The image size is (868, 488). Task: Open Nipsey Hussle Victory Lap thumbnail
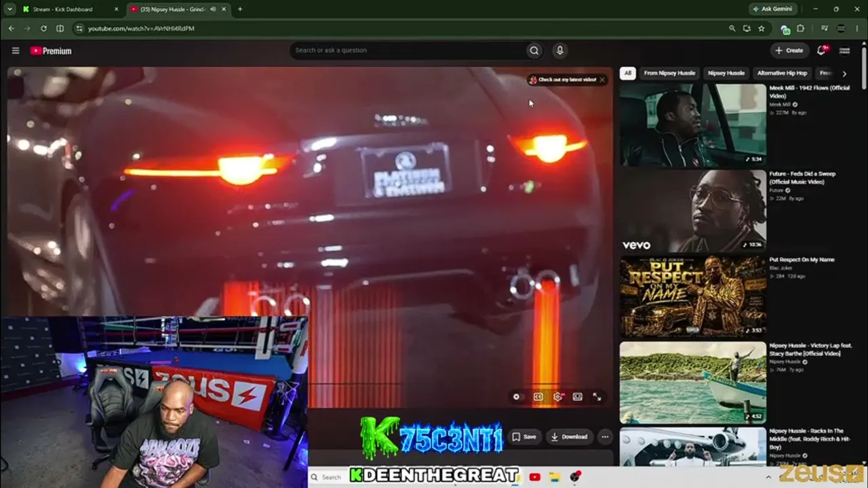tap(693, 383)
